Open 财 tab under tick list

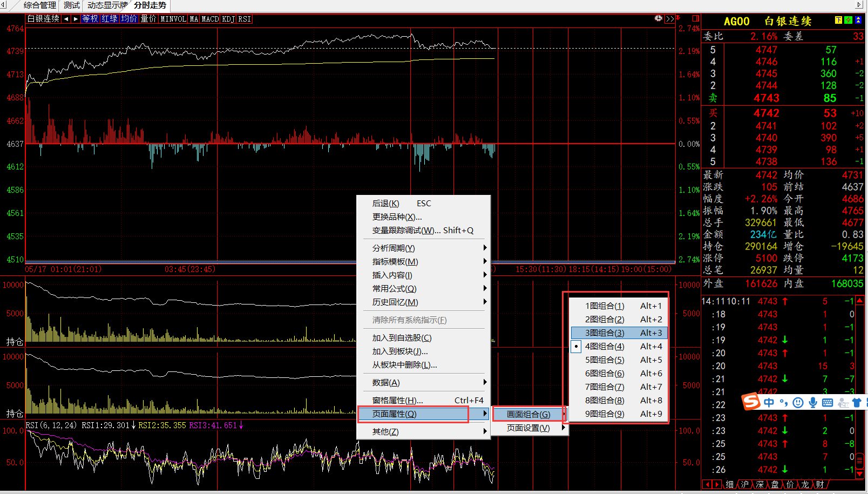pos(820,484)
